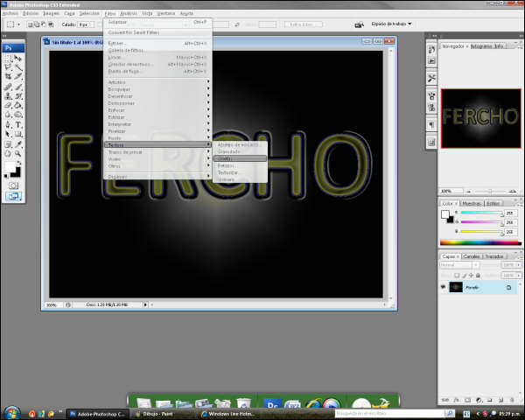525x420 pixels.
Task: Expand the Desenfocar filter submenu
Action: (x=157, y=96)
